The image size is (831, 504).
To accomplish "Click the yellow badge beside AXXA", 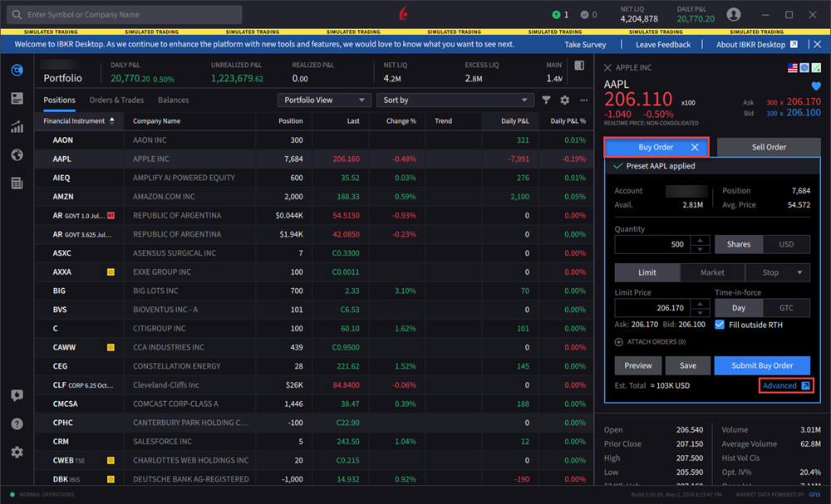I will pyautogui.click(x=111, y=272).
